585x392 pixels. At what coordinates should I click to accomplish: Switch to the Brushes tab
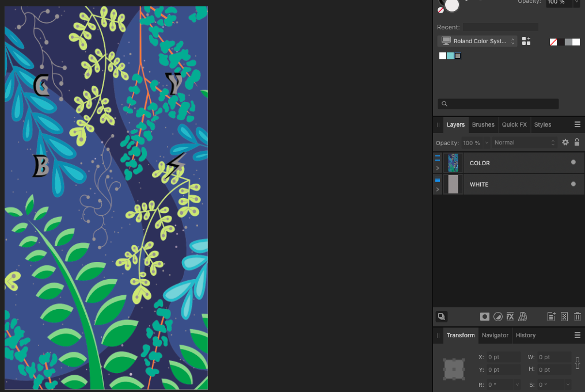pyautogui.click(x=483, y=124)
